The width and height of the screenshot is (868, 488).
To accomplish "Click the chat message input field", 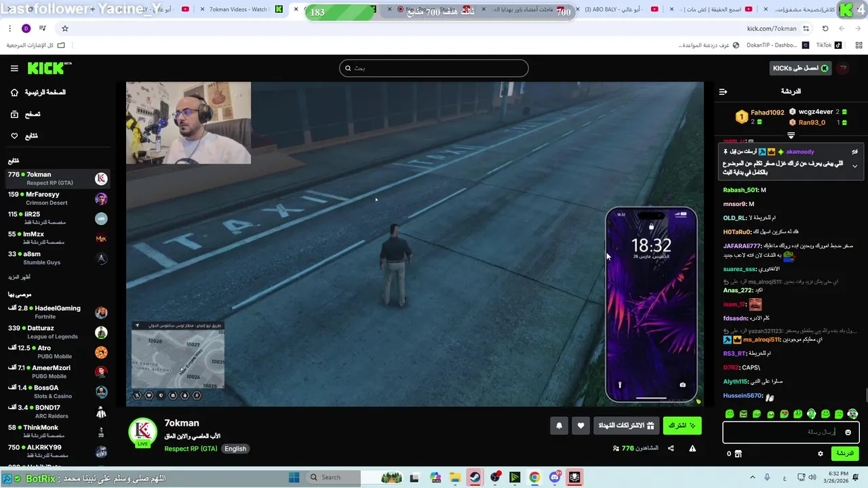I will click(791, 432).
